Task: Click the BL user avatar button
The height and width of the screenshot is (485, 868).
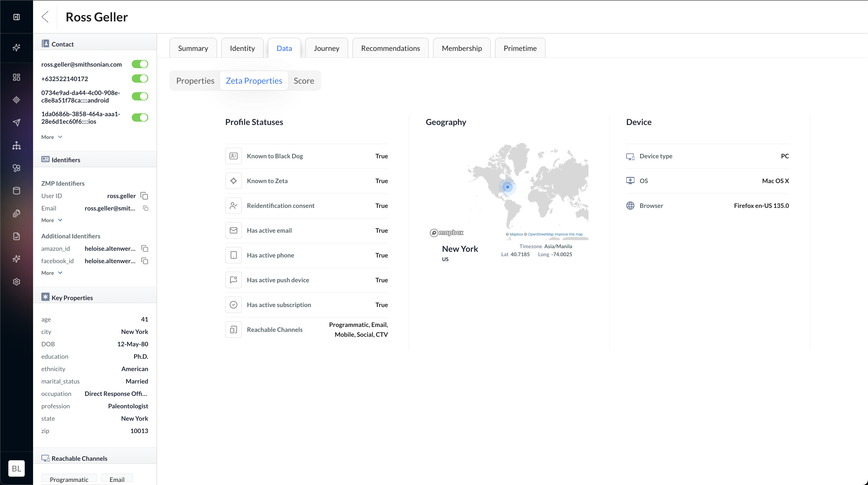Action: tap(17, 468)
